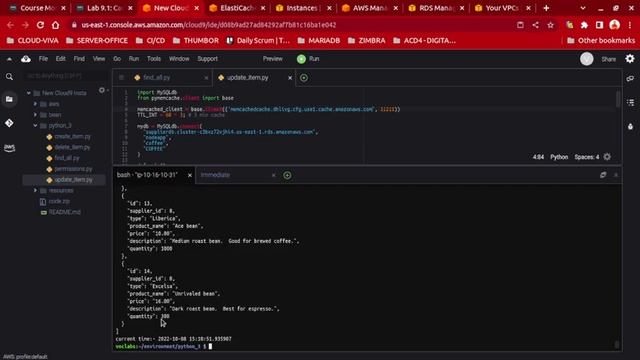Click the cursor position 4:84 indicator

click(538, 157)
